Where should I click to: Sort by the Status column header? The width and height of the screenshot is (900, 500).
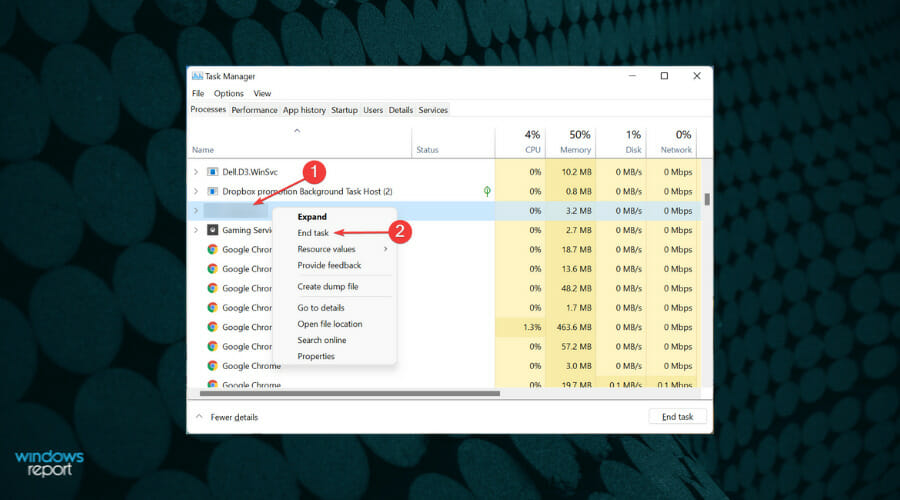(427, 150)
